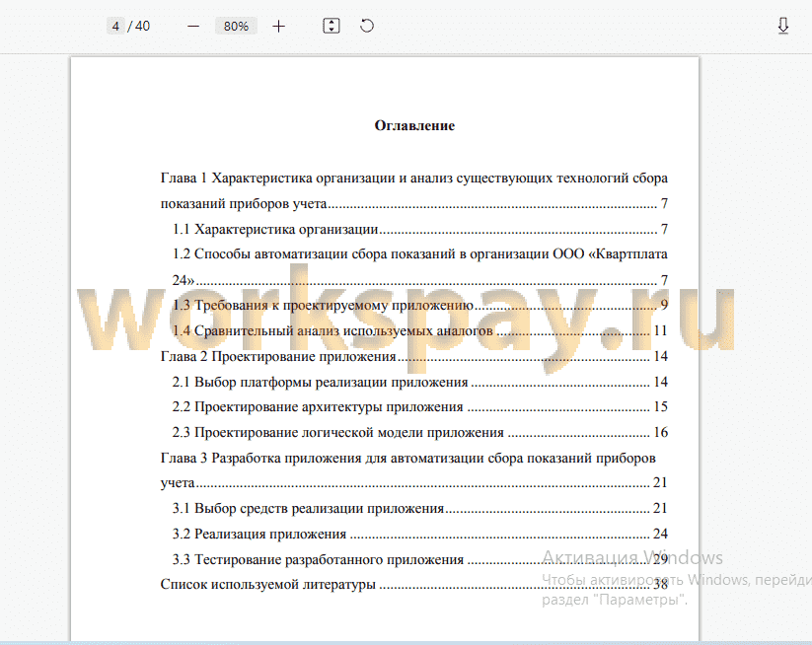Open entry Список используемой литературы
The width and height of the screenshot is (812, 645).
tap(413, 585)
